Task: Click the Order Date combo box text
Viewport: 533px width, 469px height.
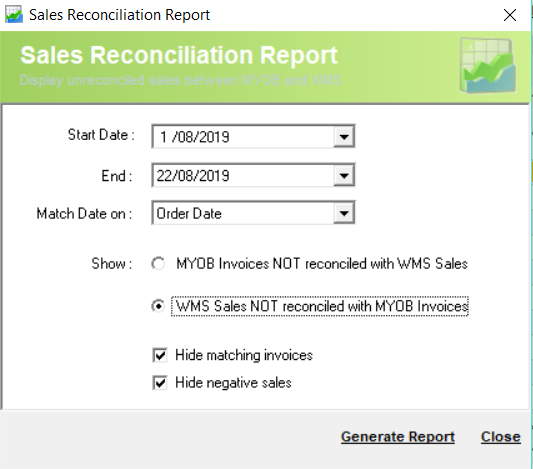Action: point(189,214)
